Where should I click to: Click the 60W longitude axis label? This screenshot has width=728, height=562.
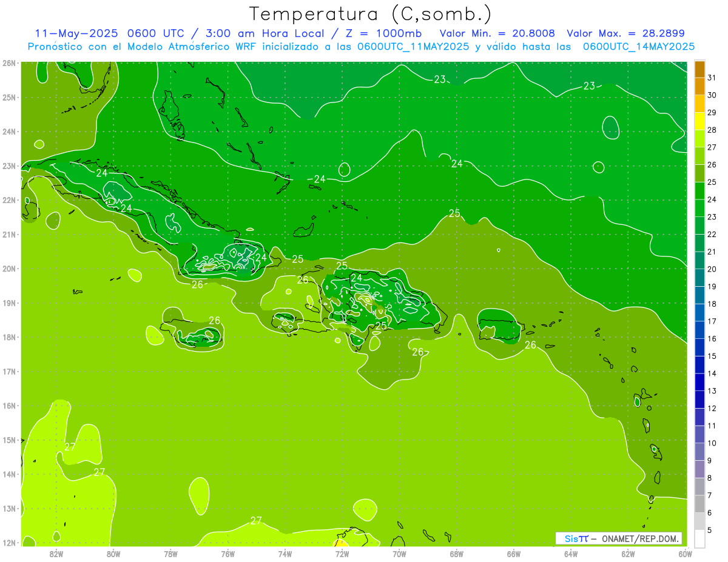[x=684, y=554]
